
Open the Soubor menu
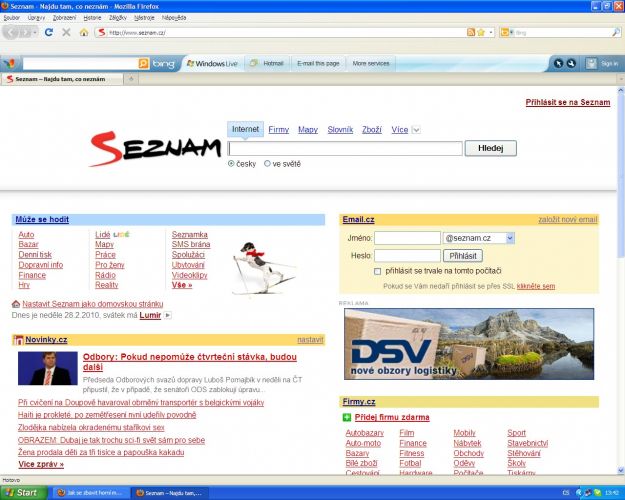(12, 18)
